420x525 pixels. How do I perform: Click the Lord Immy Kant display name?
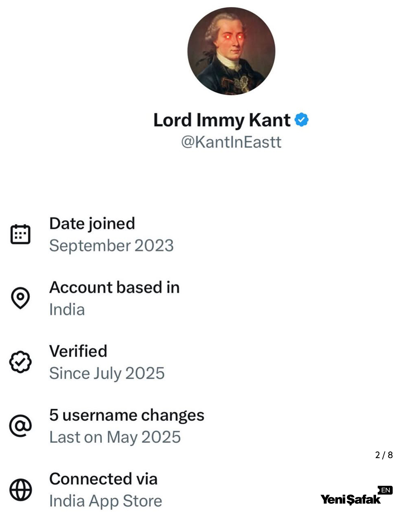pos(222,120)
